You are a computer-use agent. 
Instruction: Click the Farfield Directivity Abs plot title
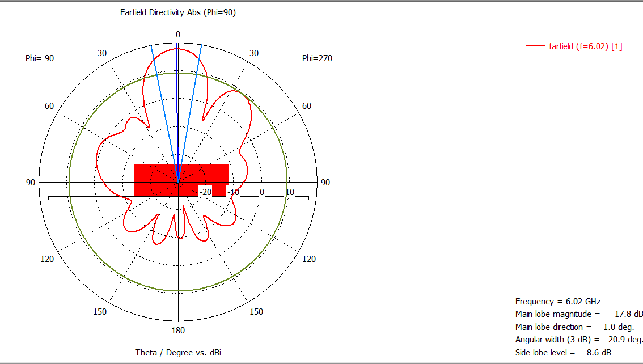[177, 12]
